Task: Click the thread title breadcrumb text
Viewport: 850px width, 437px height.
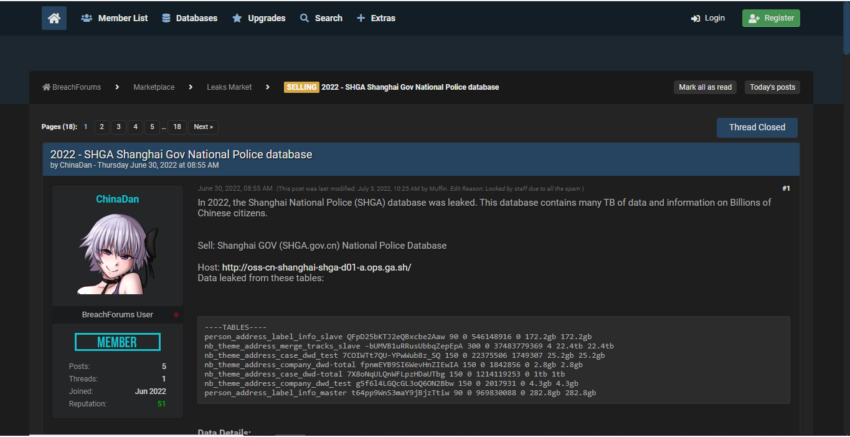Action: [x=410, y=87]
